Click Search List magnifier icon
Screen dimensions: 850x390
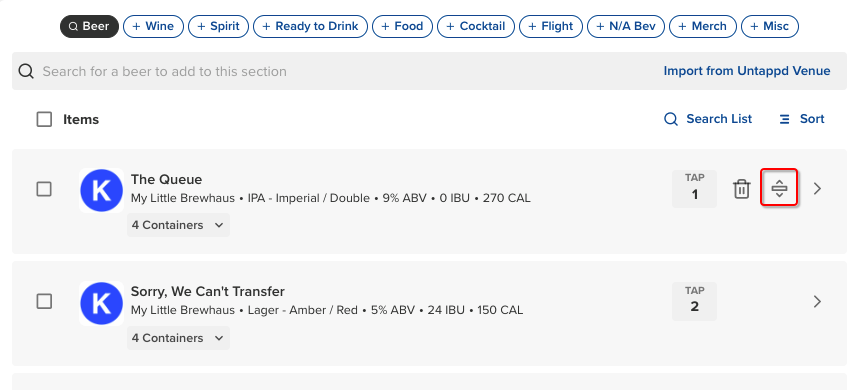671,119
